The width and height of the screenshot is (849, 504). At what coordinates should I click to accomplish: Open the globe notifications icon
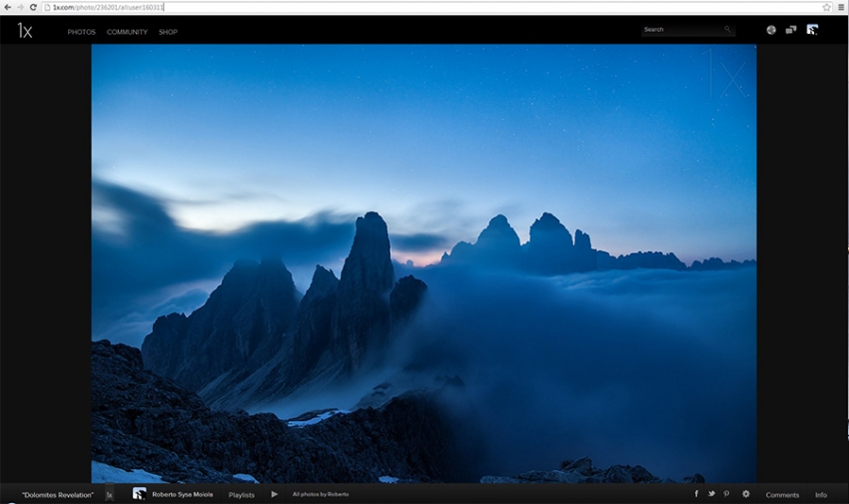click(771, 30)
